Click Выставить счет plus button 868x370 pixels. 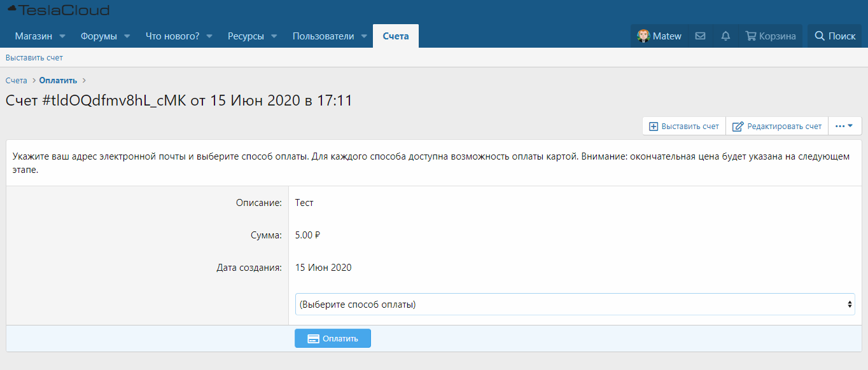[x=683, y=127]
